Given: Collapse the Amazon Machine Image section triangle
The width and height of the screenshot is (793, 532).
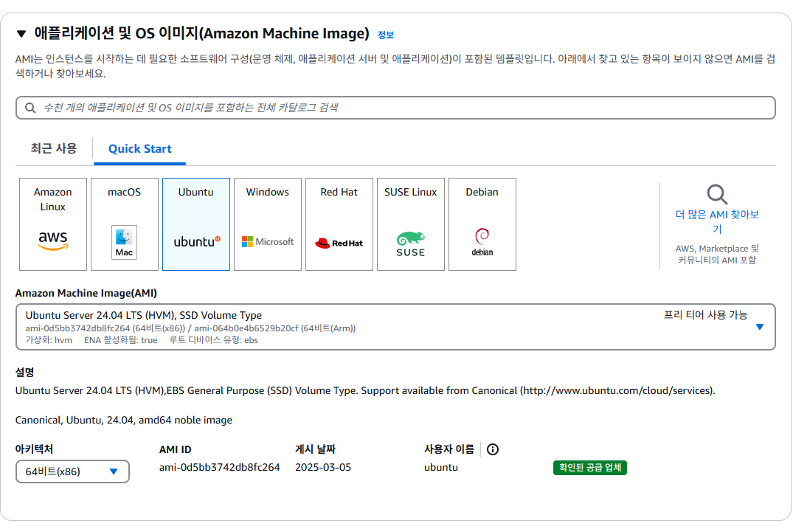Looking at the screenshot, I should [21, 34].
